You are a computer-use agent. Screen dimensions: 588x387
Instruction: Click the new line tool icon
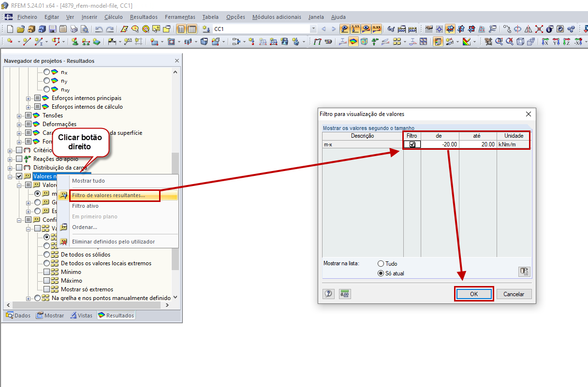[27, 42]
